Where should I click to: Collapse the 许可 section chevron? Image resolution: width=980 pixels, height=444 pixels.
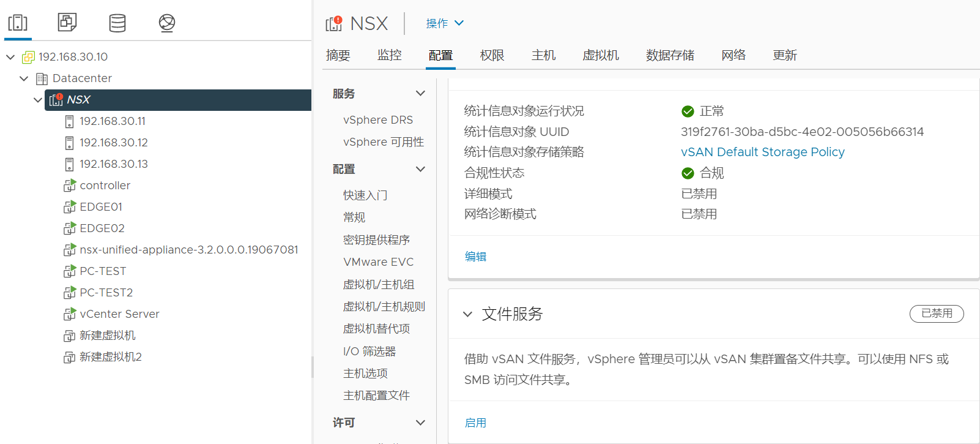click(x=420, y=423)
